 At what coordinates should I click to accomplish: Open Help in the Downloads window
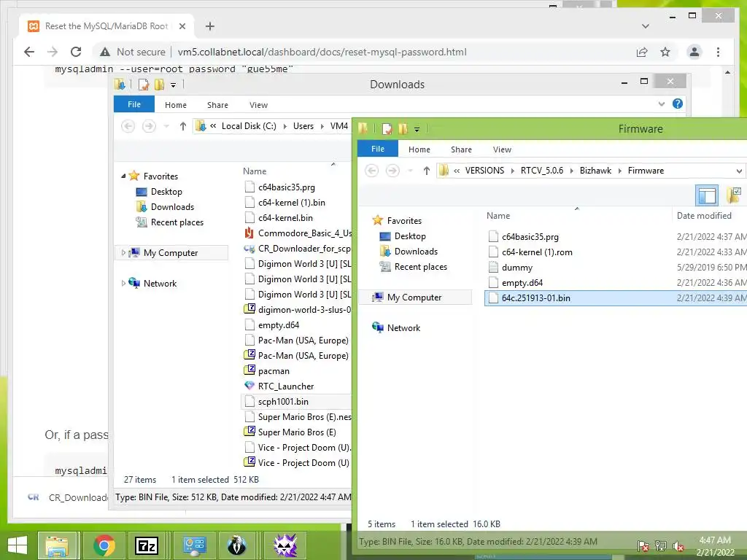pyautogui.click(x=678, y=104)
